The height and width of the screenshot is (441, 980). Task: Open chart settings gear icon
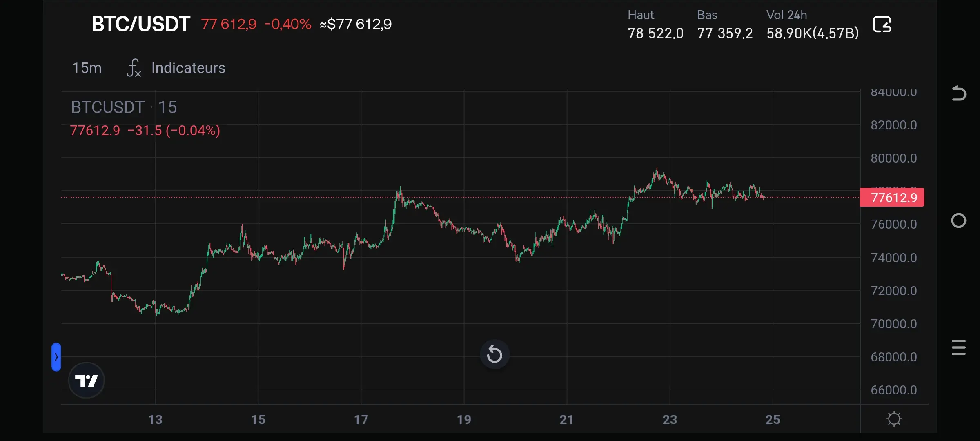[x=894, y=419]
